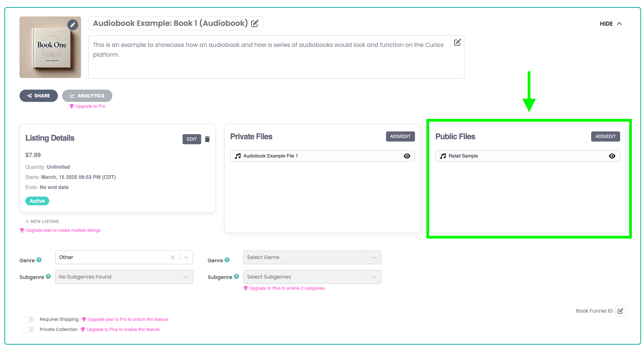
Task: Open the No Subgenres Found dropdown
Action: point(124,277)
